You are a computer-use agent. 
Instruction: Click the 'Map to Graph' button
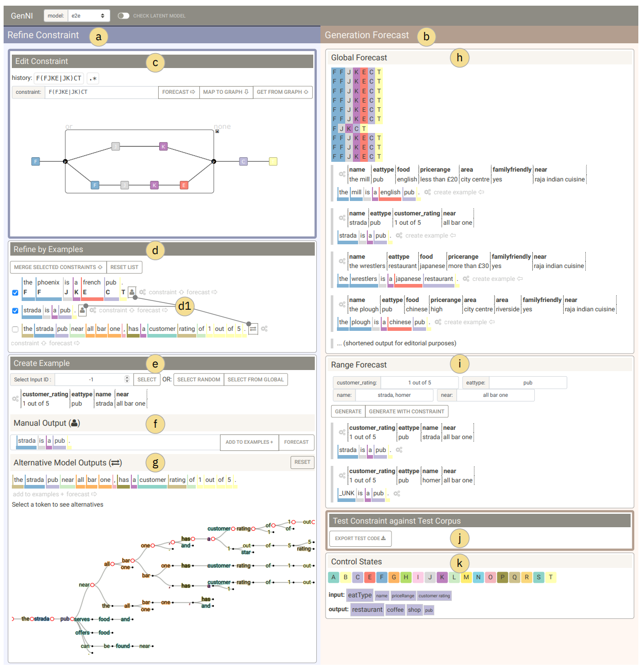(x=226, y=92)
